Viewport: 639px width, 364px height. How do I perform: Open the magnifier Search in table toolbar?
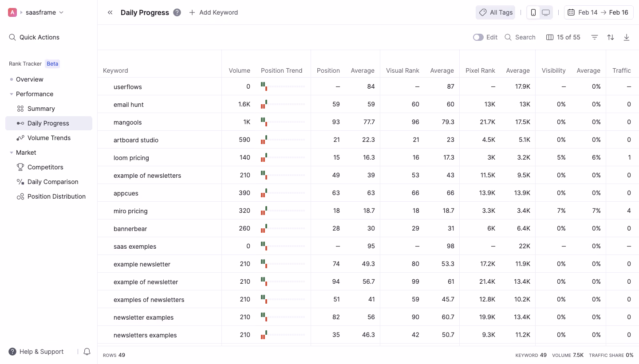[x=520, y=37]
